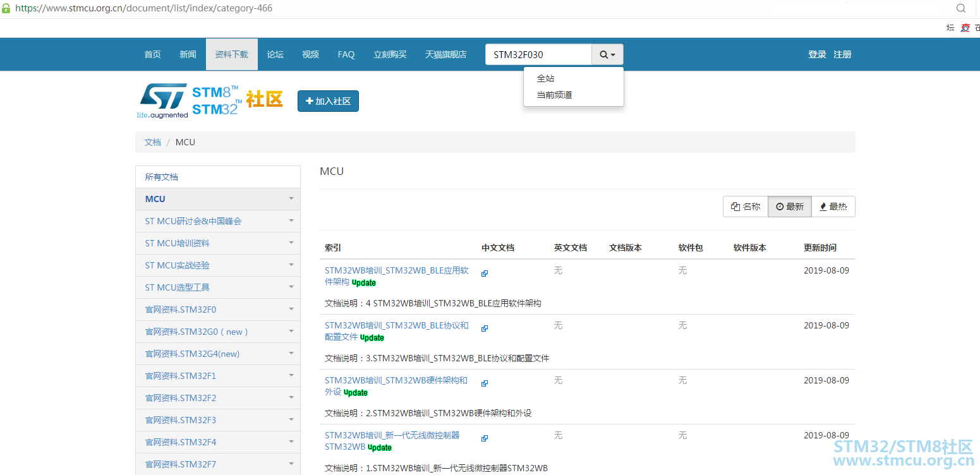Open external link icon for BLE协议和配置文件 row
The image size is (980, 475).
pos(485,328)
